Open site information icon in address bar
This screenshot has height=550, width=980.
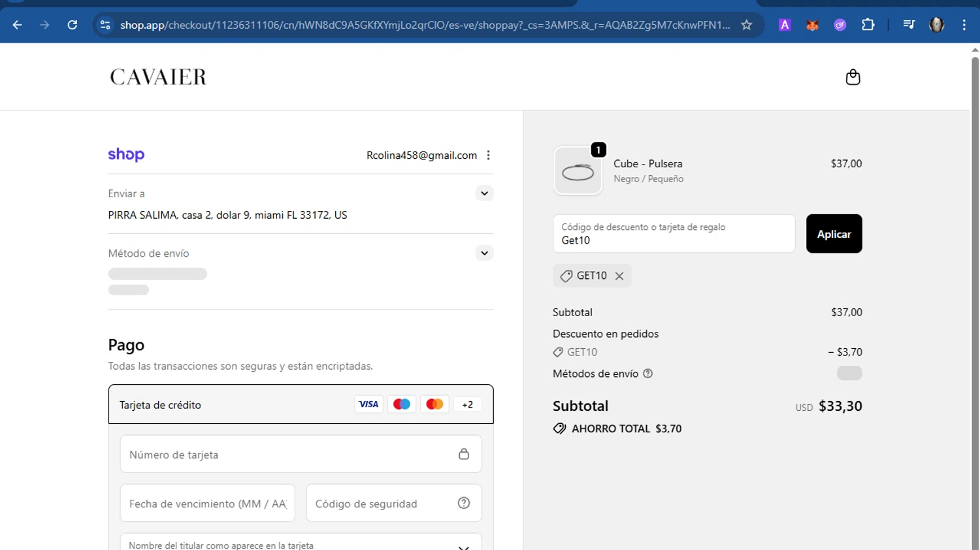coord(105,25)
